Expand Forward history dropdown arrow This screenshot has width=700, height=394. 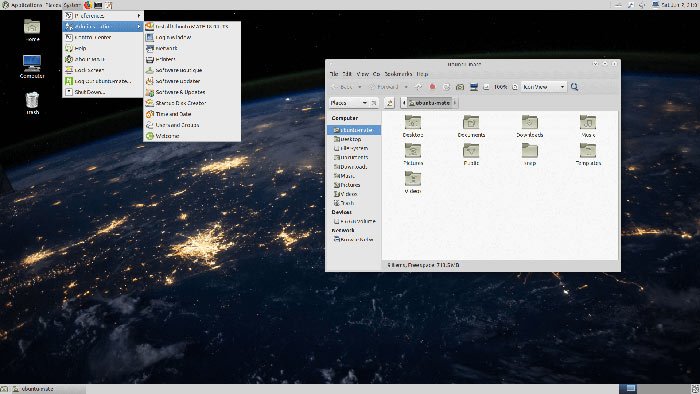[406, 87]
